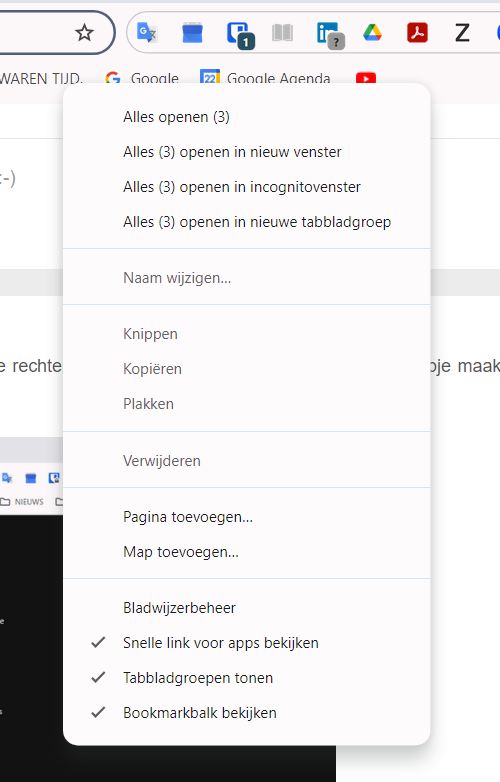Open Bladwijzerbeheer
The height and width of the screenshot is (782, 500).
246,608
